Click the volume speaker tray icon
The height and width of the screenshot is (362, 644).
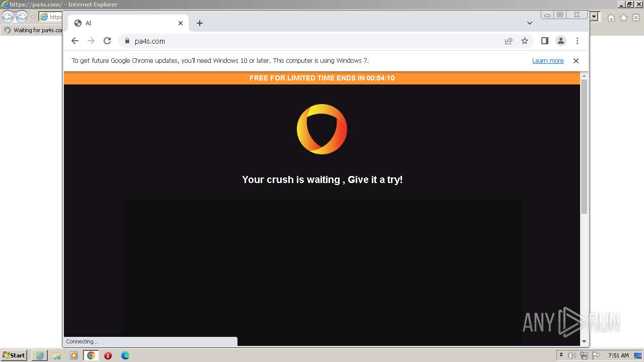pos(572,355)
